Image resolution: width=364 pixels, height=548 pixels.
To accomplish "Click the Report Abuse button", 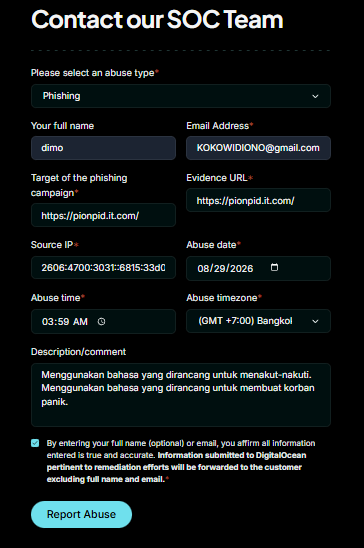I will (81, 514).
